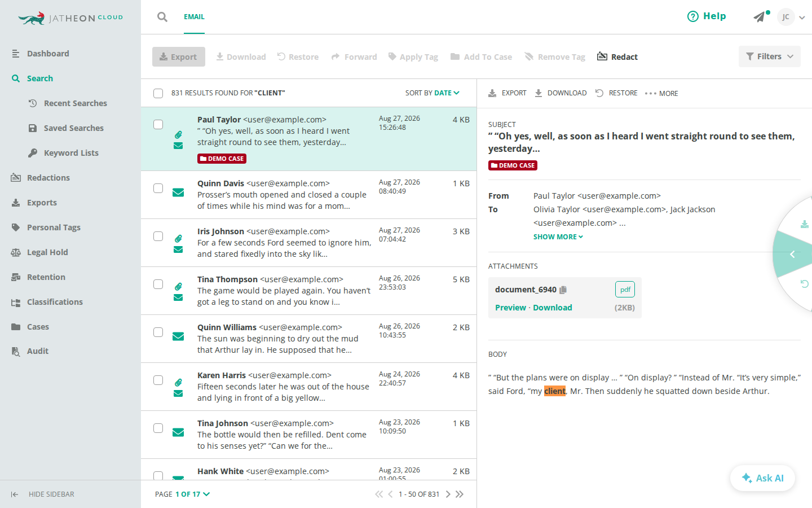Image resolution: width=812 pixels, height=508 pixels.
Task: Click attachment clip icon on Karen Harris email
Action: click(x=178, y=382)
